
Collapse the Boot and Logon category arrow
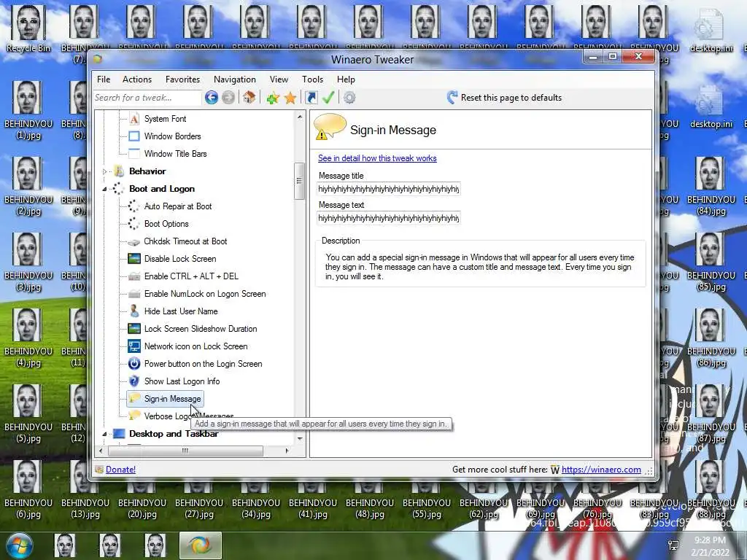(104, 189)
